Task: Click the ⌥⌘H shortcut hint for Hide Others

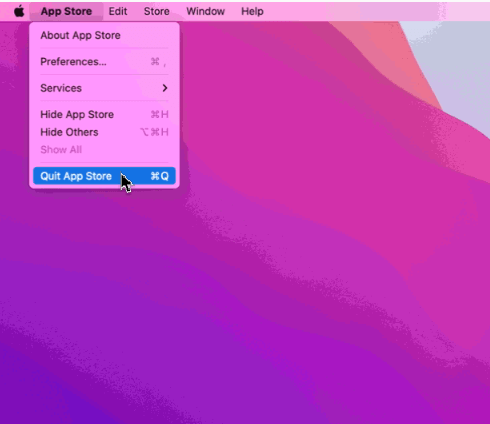Action: click(154, 132)
